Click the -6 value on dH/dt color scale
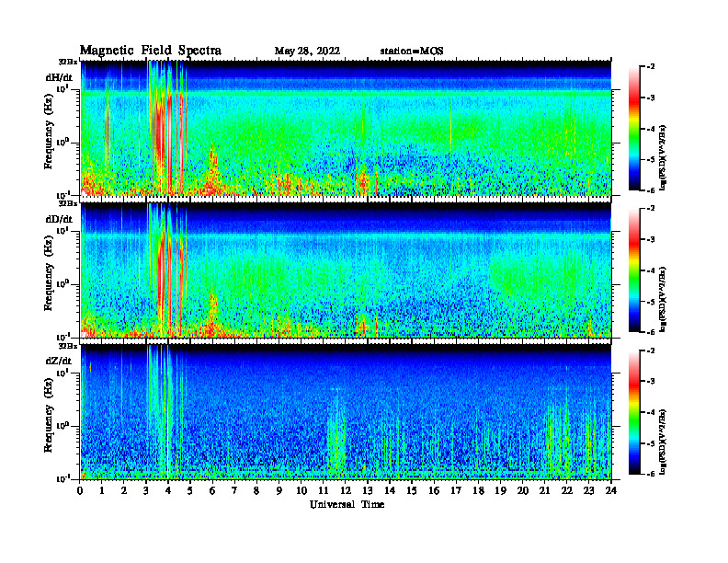Image resolution: width=728 pixels, height=563 pixels. click(x=651, y=190)
